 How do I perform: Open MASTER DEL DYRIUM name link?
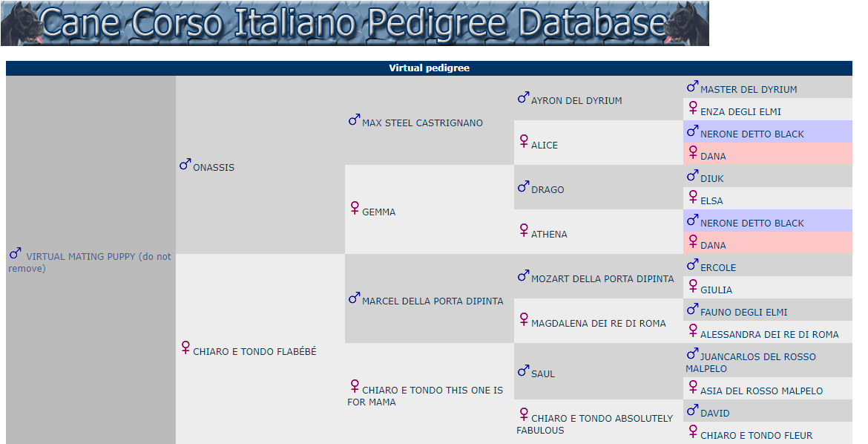coord(749,90)
